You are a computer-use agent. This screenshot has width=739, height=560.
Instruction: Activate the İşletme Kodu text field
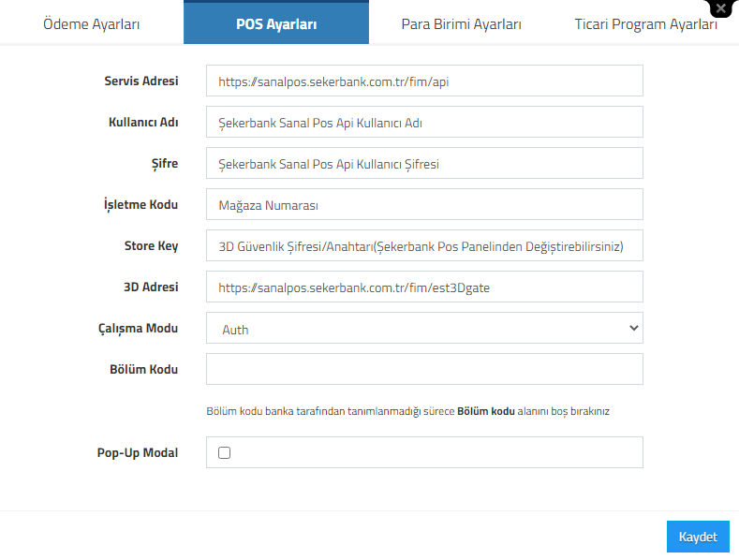pyautogui.click(x=424, y=204)
